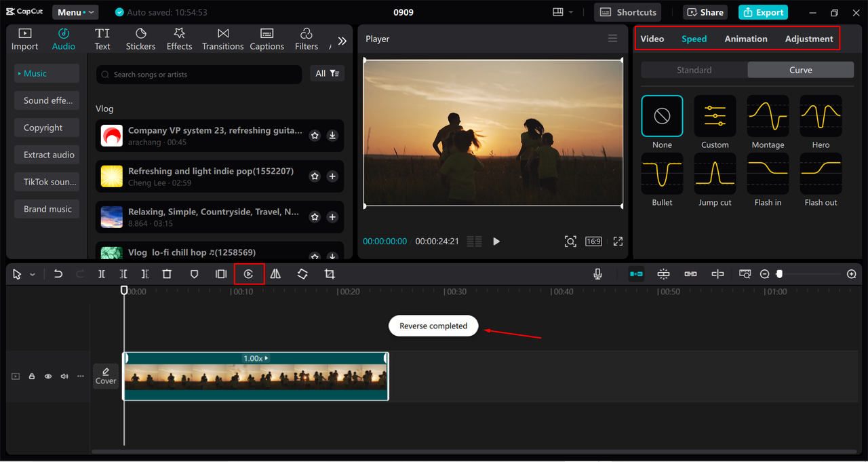The width and height of the screenshot is (868, 462).
Task: Click the Delete icon in the timeline toolbar
Action: (166, 273)
